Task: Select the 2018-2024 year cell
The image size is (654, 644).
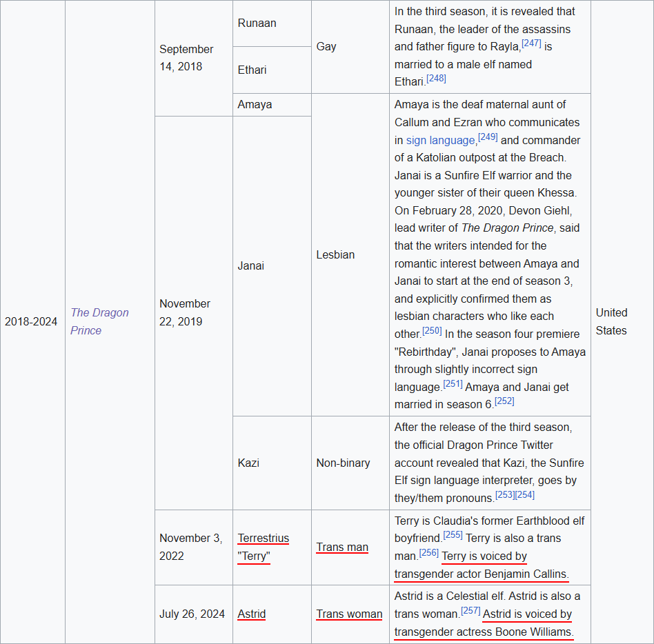Action: tap(32, 322)
